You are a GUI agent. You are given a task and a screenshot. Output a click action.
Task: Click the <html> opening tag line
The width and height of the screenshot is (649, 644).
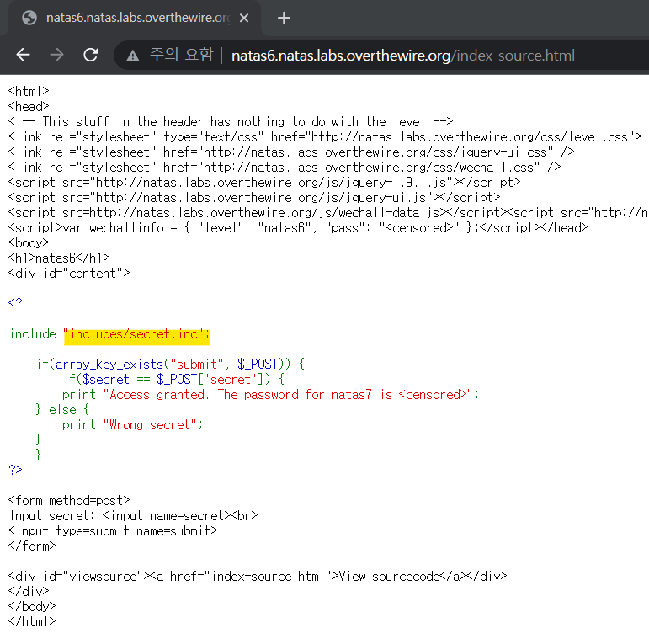pyautogui.click(x=29, y=91)
